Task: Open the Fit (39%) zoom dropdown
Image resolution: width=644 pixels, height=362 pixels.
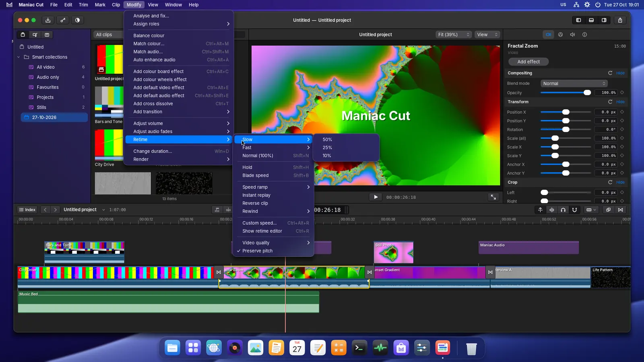Action: [x=454, y=35]
